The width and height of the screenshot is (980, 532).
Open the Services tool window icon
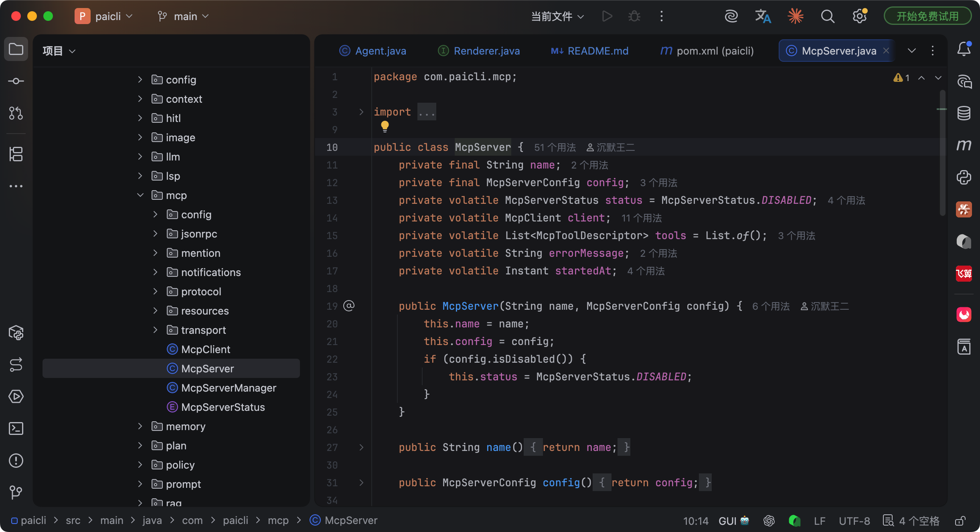point(16,396)
